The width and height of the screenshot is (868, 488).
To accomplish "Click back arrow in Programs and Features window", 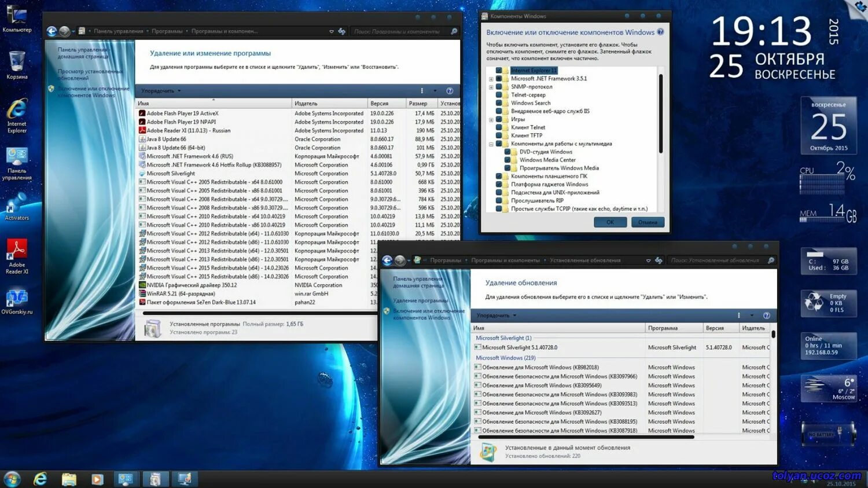I will 52,31.
